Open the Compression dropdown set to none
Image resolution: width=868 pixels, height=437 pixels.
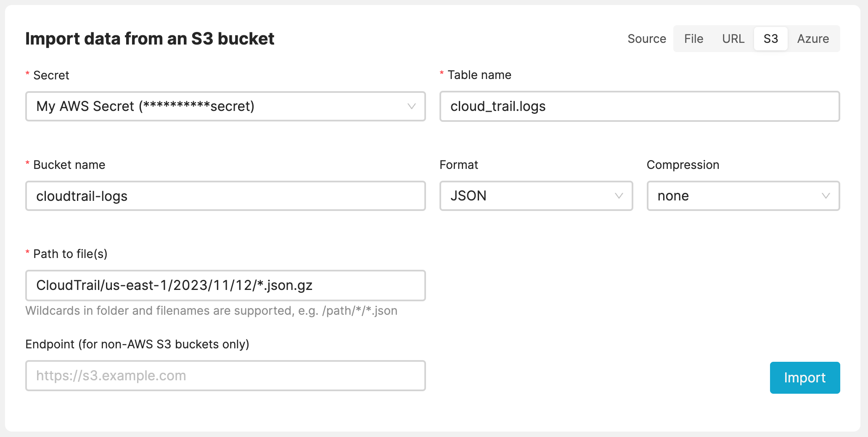pos(743,196)
